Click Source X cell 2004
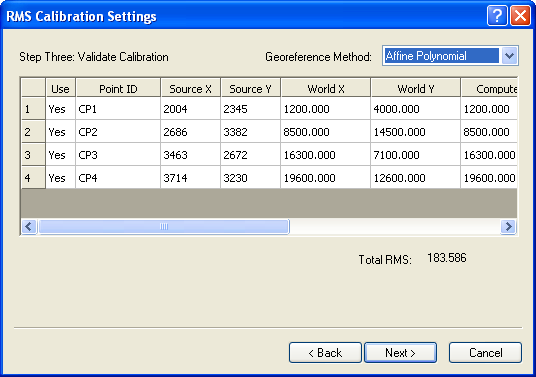536x377 pixels. click(x=190, y=109)
